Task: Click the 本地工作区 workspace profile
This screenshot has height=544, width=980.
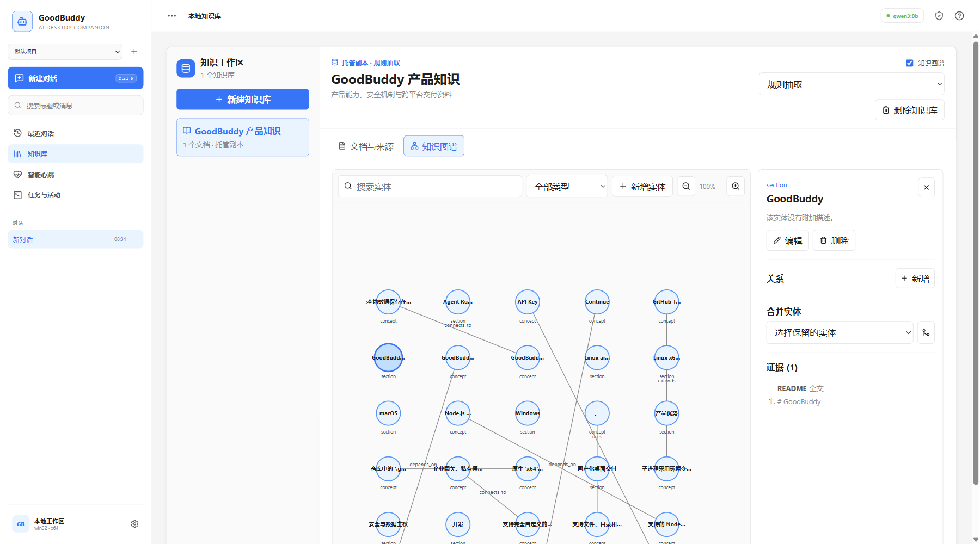Action: coord(49,524)
